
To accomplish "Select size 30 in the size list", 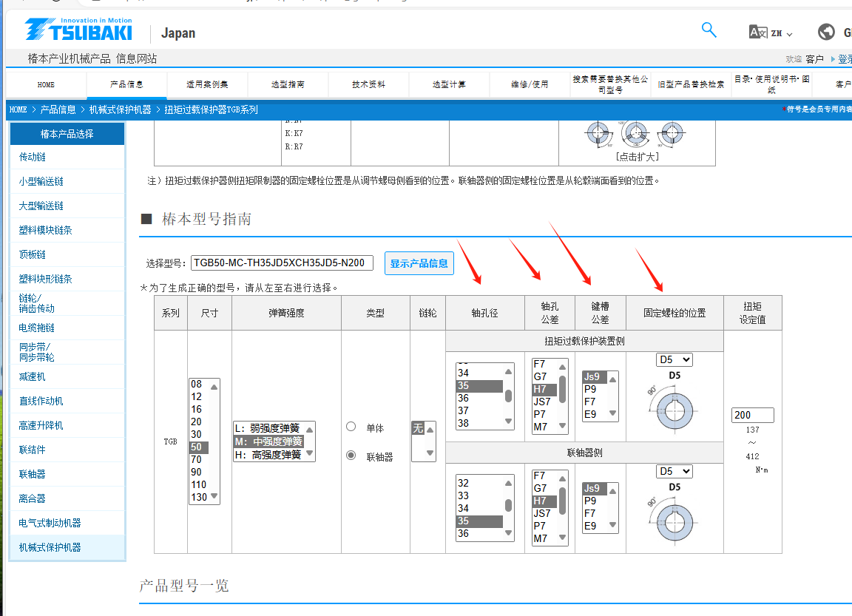I will pos(199,435).
